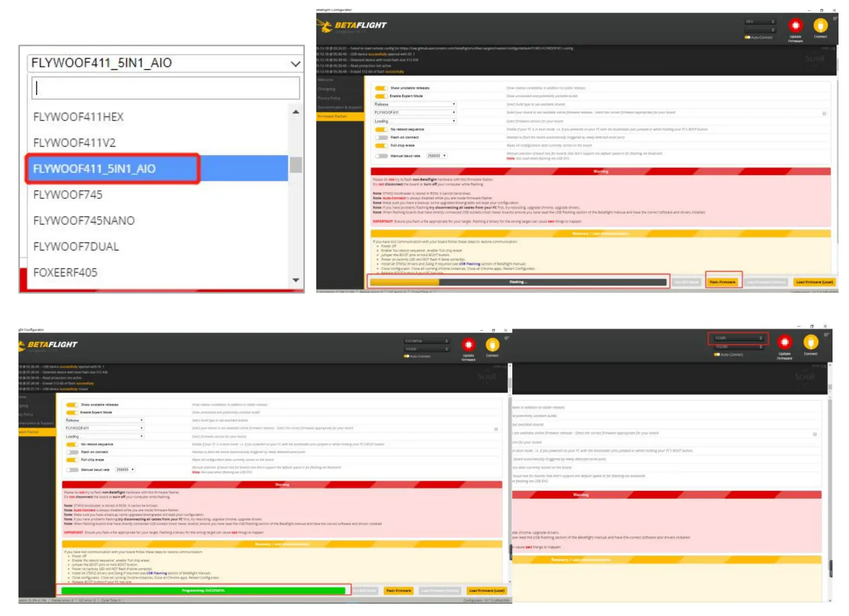This screenshot has width=849, height=616.
Task: Click the search field above the board list
Action: tap(166, 88)
